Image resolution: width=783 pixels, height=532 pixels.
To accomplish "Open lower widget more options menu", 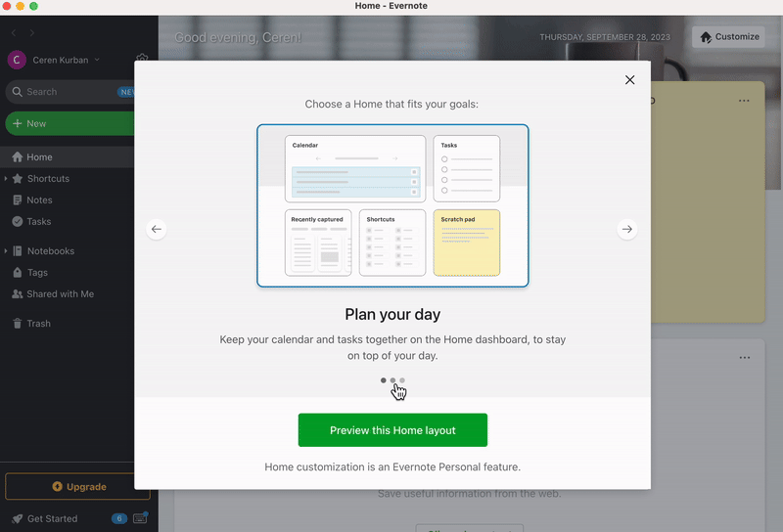I will click(x=745, y=357).
